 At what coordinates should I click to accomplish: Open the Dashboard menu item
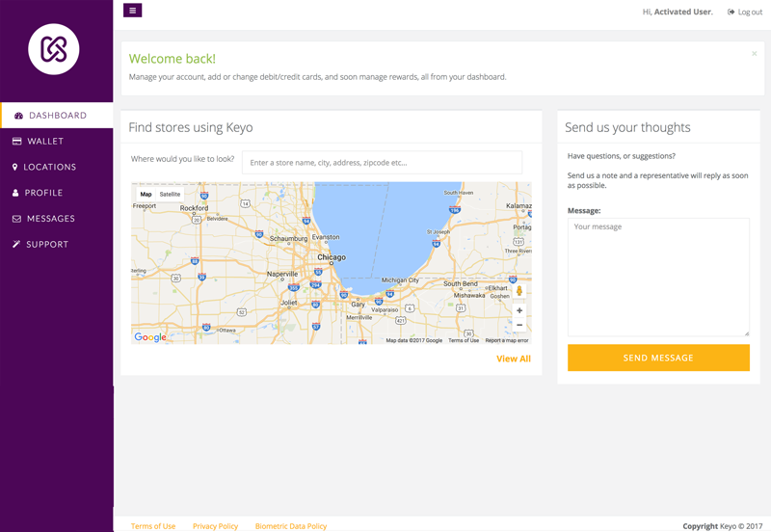pyautogui.click(x=57, y=116)
